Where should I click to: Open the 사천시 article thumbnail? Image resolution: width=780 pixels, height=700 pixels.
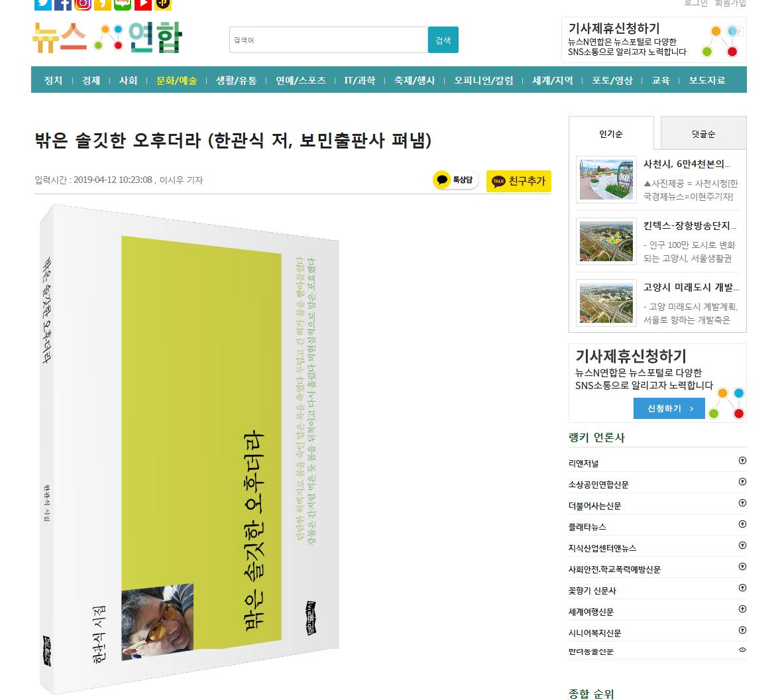tap(606, 180)
